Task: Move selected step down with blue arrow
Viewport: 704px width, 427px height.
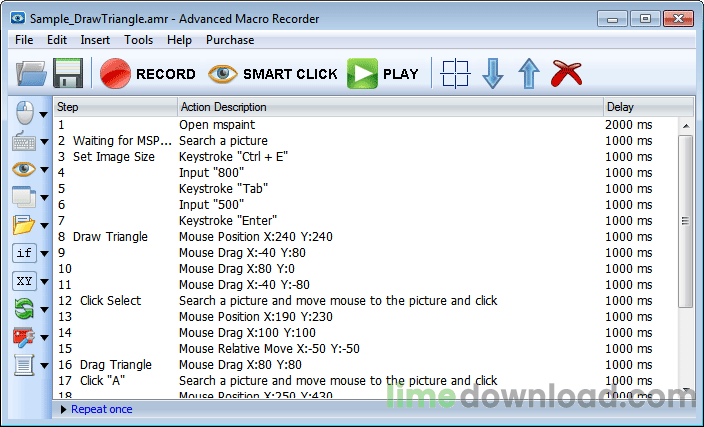Action: pos(493,73)
